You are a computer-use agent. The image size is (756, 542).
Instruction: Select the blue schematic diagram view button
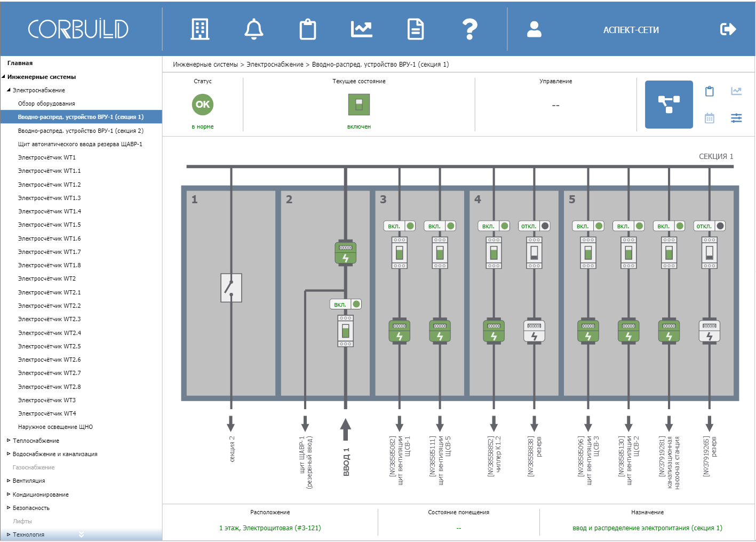tap(669, 105)
